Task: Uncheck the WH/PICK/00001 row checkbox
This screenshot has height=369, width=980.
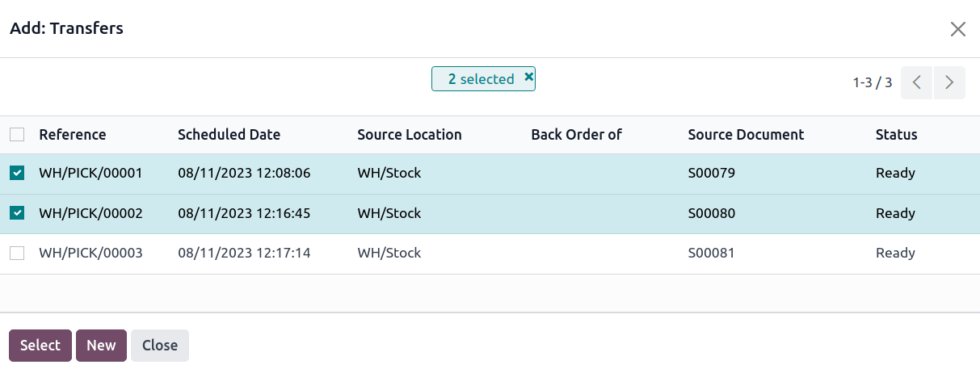Action: pyautogui.click(x=17, y=173)
